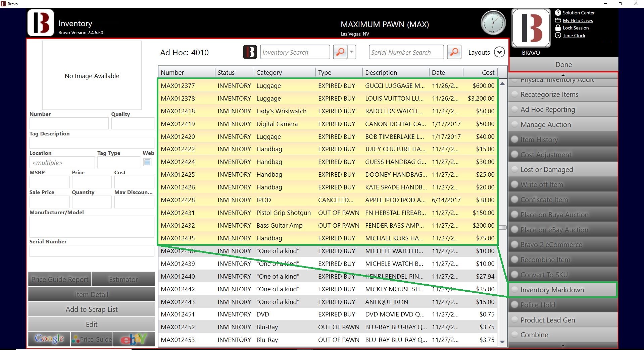The image size is (644, 350).
Task: Select row MAX012419 Canon Digital Camera
Action: click(328, 124)
